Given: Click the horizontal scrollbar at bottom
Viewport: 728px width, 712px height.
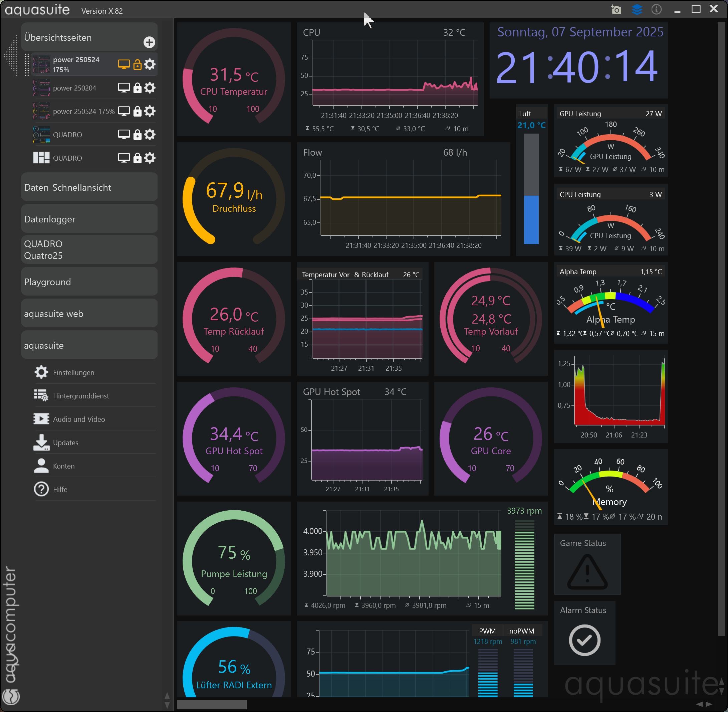Looking at the screenshot, I should pos(212,705).
